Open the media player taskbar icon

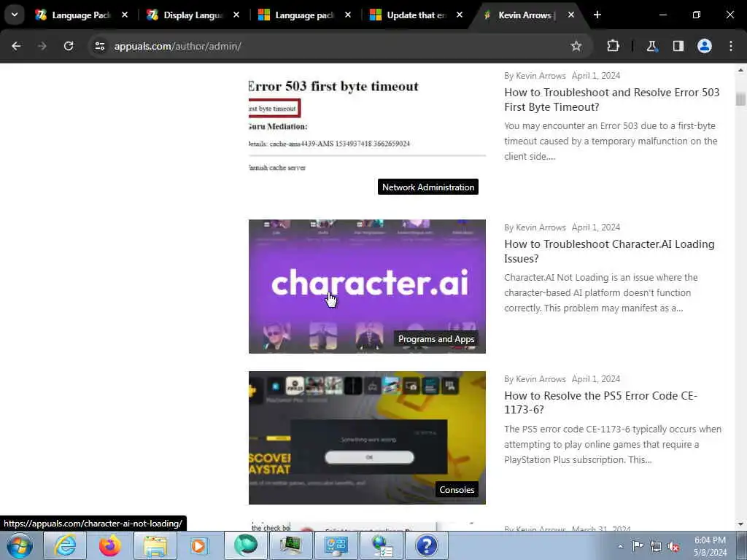coord(200,545)
